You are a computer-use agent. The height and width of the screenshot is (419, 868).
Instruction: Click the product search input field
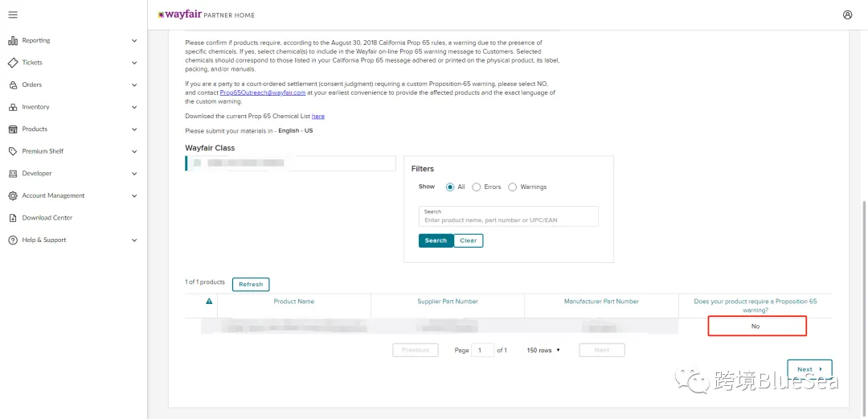[x=509, y=216]
